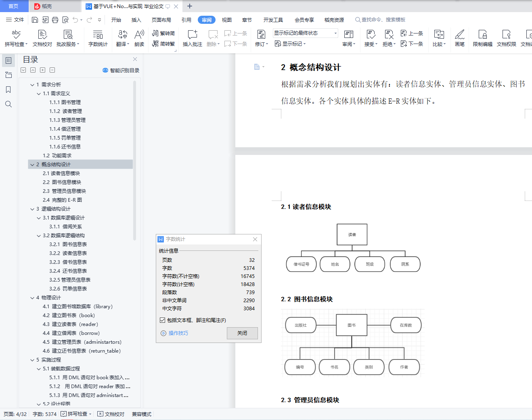The height and width of the screenshot is (420, 532).
Task: Click 字数: 5374 in the status bar
Action: (x=44, y=414)
